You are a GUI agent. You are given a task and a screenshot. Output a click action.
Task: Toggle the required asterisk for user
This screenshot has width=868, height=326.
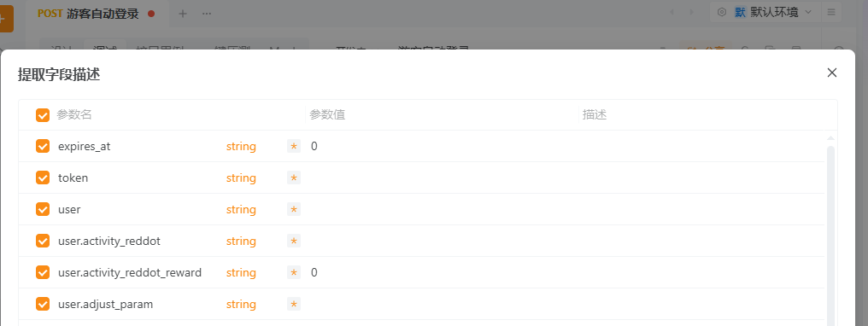point(294,209)
